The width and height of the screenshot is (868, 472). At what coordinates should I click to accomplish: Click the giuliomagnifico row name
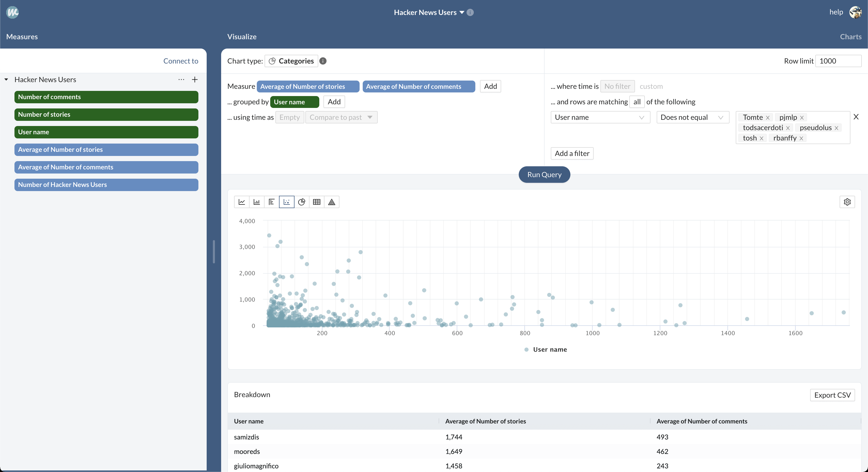tap(256, 466)
